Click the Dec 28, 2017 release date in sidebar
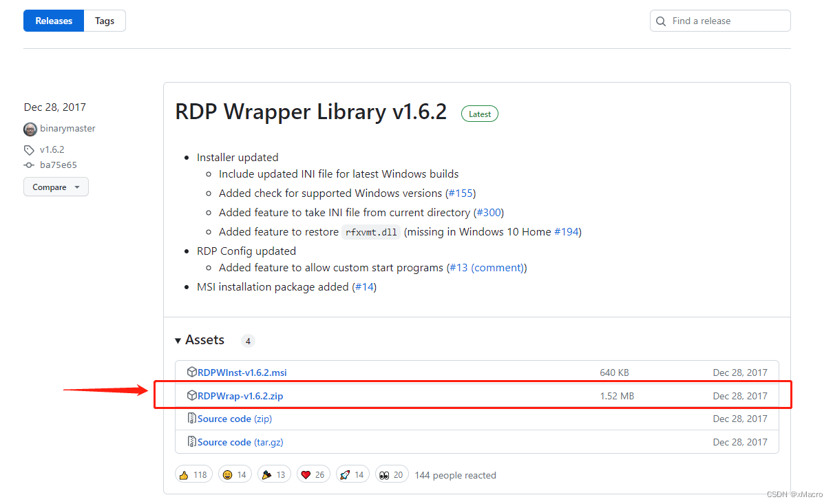The image size is (833, 504). tap(55, 107)
